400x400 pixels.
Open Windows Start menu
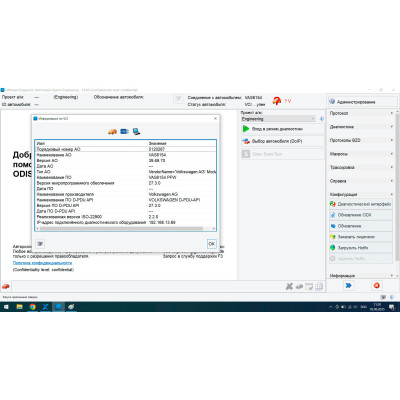click(6, 307)
